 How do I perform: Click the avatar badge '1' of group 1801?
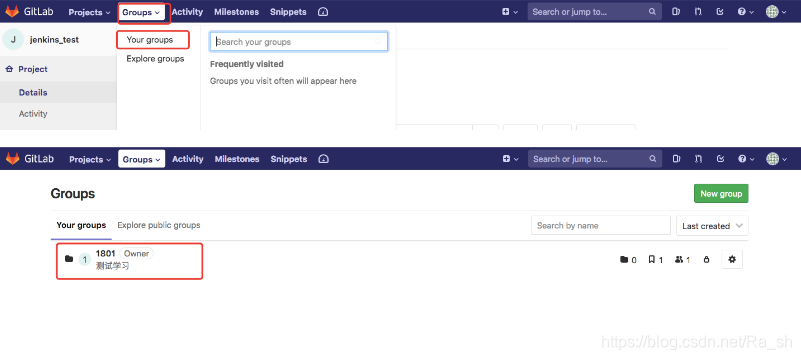85,259
